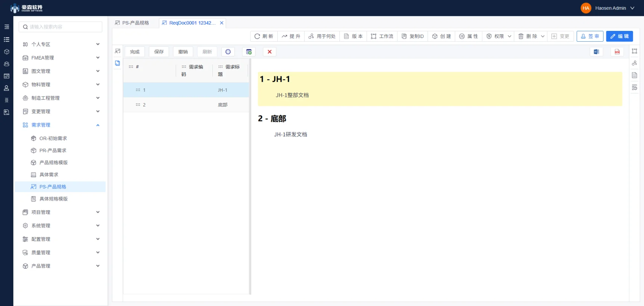644x306 pixels.
Task: Click the 刷新 refresh toolbar button
Action: [x=264, y=36]
